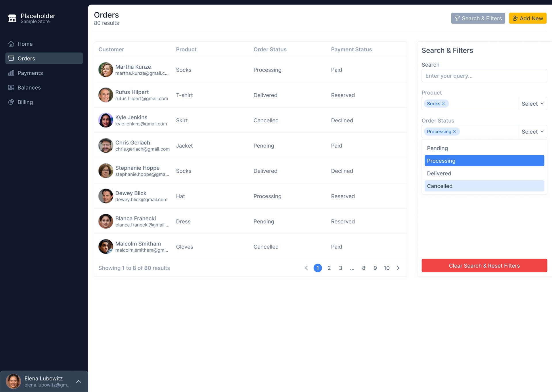Open the Payments menu item
Viewport: 552px width, 392px height.
coord(44,73)
